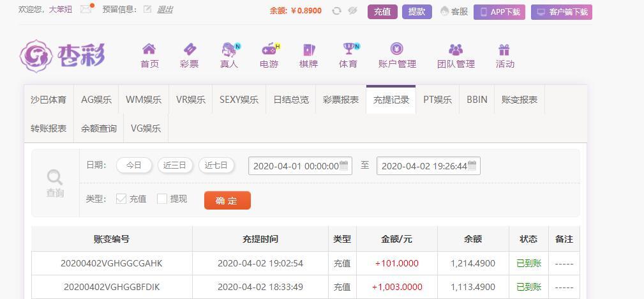Switch to the 日结总览 tab
This screenshot has height=299, width=644.
pos(291,100)
